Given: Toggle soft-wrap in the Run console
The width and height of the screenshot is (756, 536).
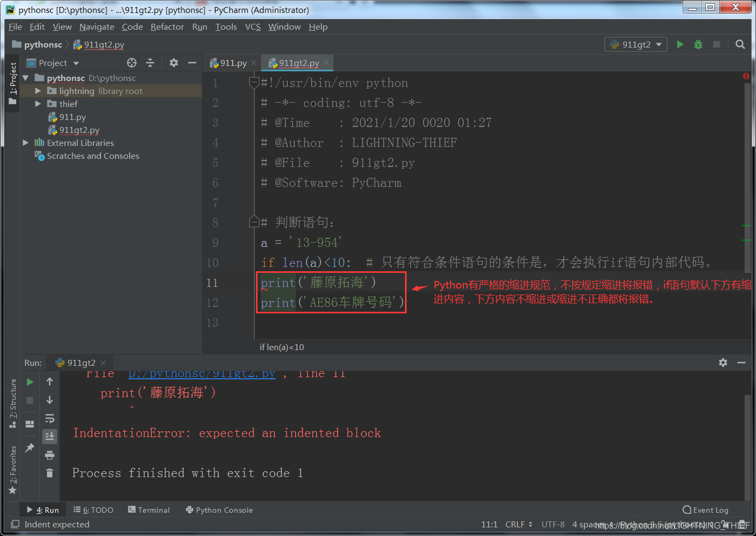Looking at the screenshot, I should click(x=50, y=419).
